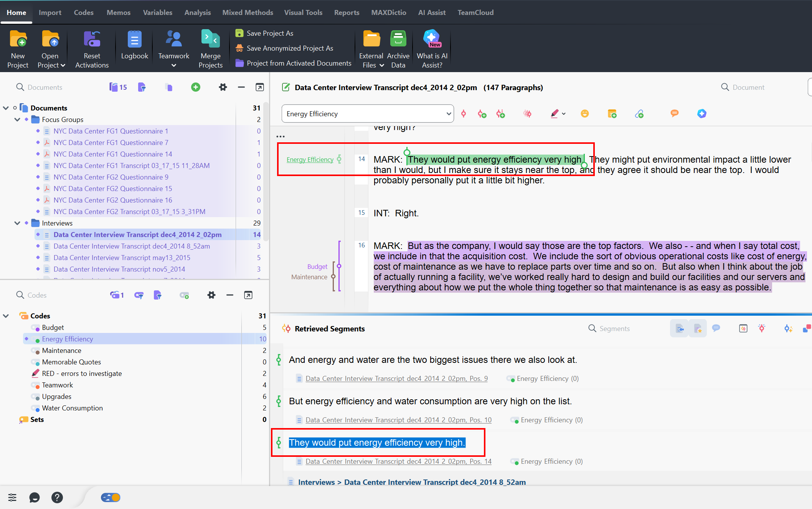This screenshot has height=509, width=812.
Task: Click the document filter funnel icon
Action: coord(142,87)
